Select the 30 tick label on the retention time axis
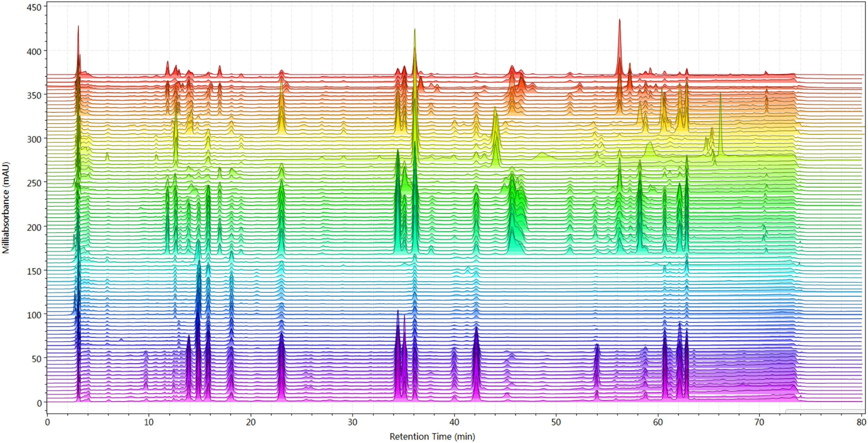 click(352, 422)
